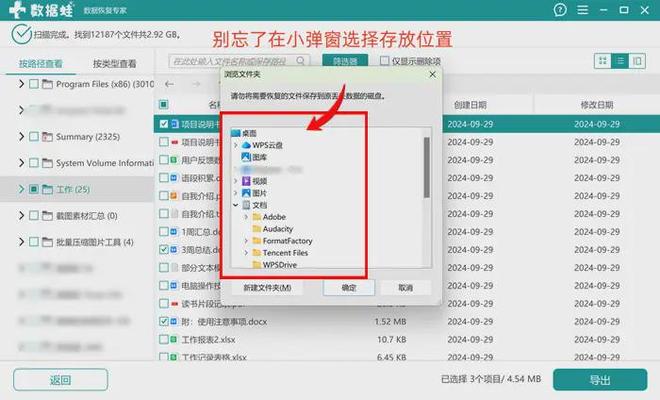Expand WPS云盘 in folder dialog

pyautogui.click(x=236, y=145)
